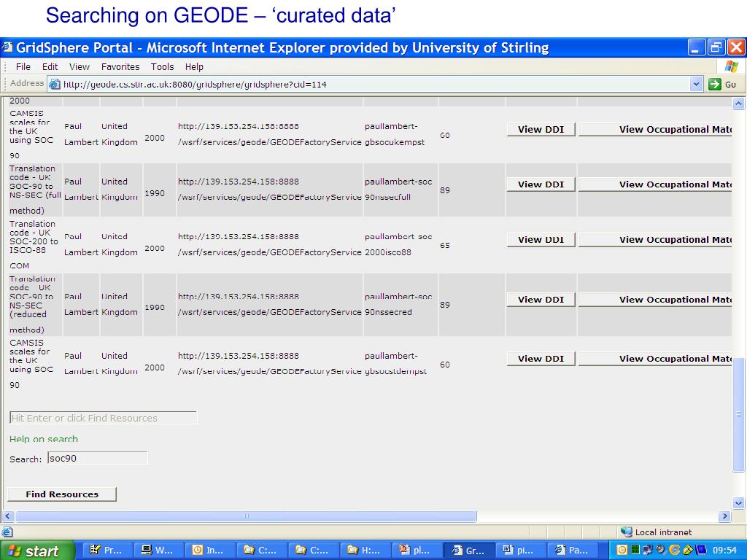View DDI for paullambert-gbsocukempst resource

coord(541,130)
